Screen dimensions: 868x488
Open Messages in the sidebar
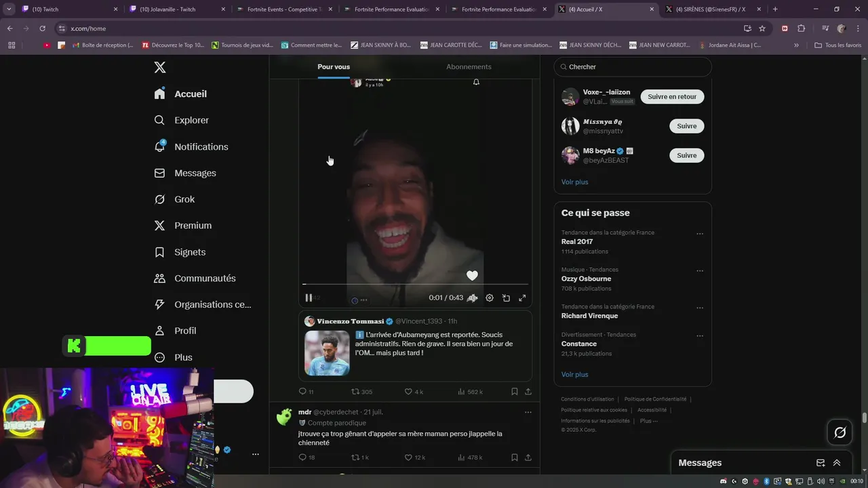point(185,173)
